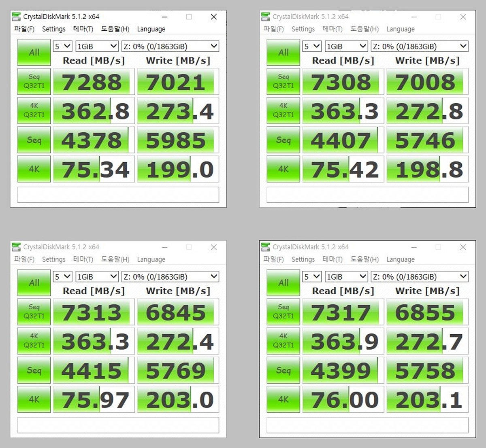Open Language menu in the 7308 window
Viewport: 486px width, 448px height.
401,29
